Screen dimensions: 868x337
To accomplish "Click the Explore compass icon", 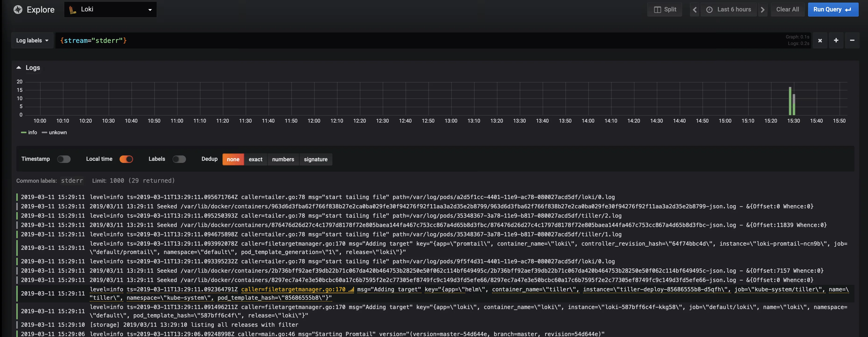I will coord(18,9).
